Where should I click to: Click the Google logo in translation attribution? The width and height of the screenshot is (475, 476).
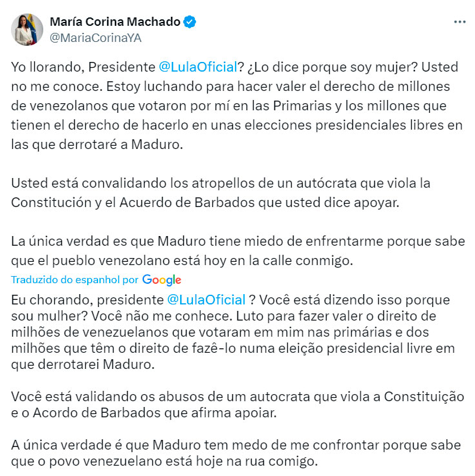coord(161,280)
